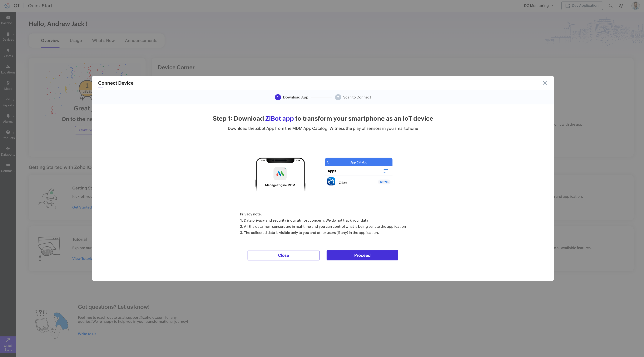
Task: Open Assets in the sidebar
Action: pyautogui.click(x=8, y=50)
